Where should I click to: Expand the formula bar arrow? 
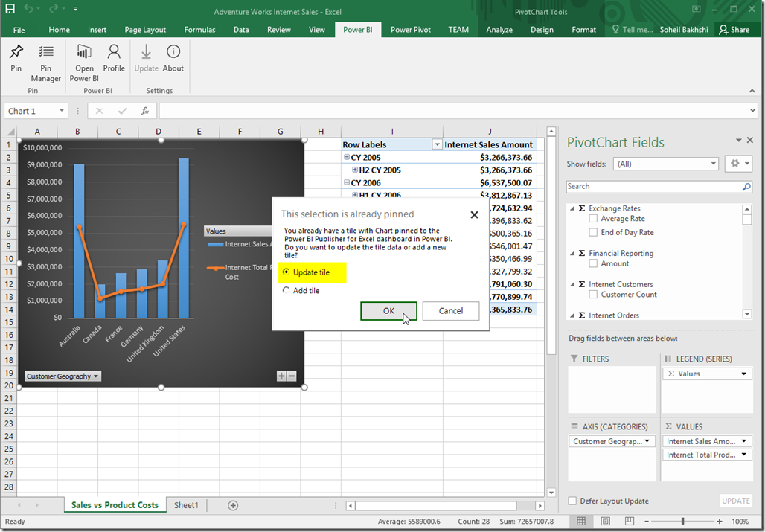(753, 111)
